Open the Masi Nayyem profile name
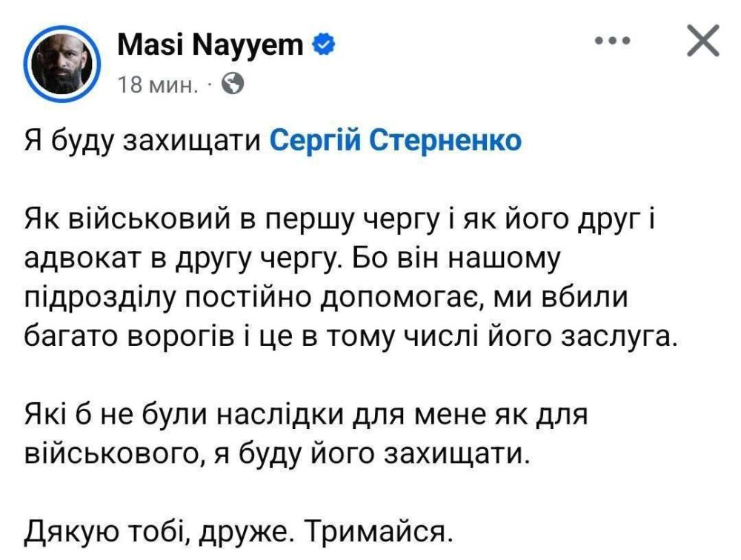Viewport: 741px width, 560px height. pos(210,45)
